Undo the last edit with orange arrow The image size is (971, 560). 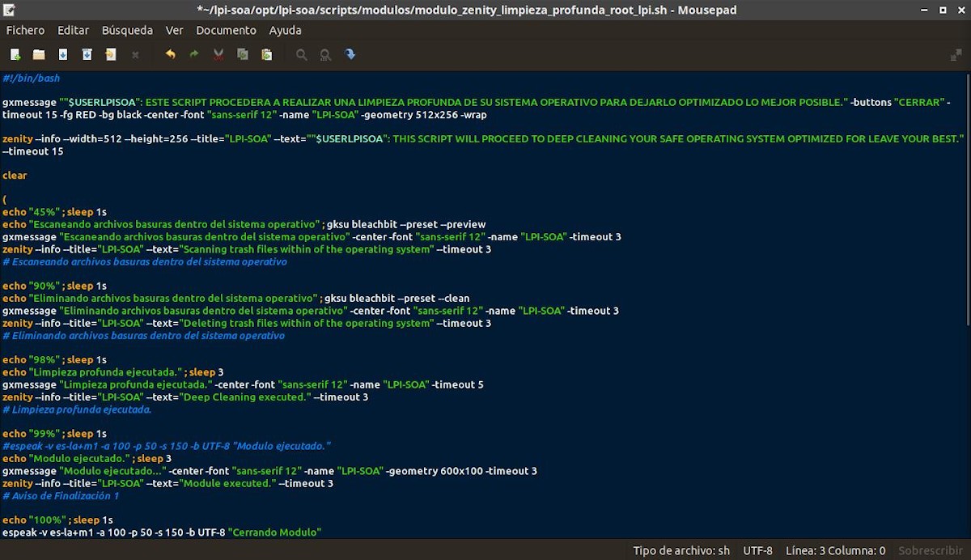(x=170, y=55)
